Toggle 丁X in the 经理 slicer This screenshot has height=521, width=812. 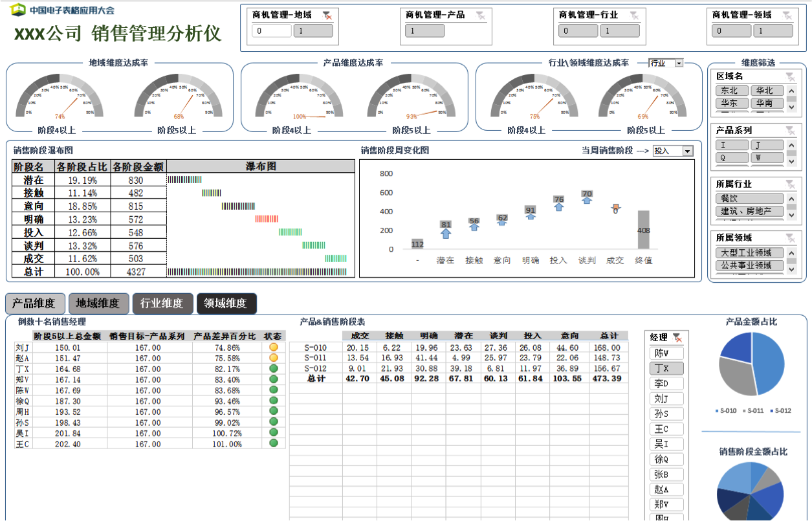click(666, 368)
